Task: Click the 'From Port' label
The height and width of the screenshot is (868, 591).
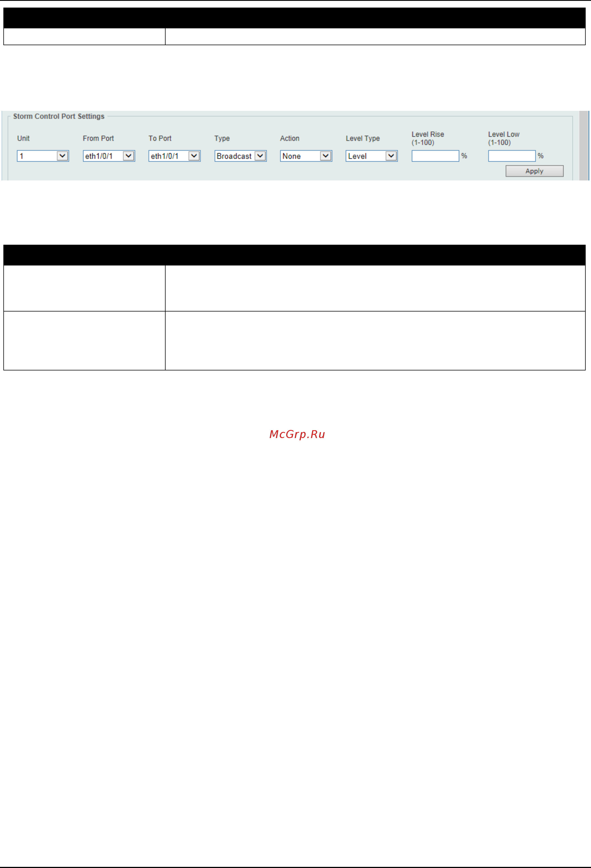Action: 98,138
